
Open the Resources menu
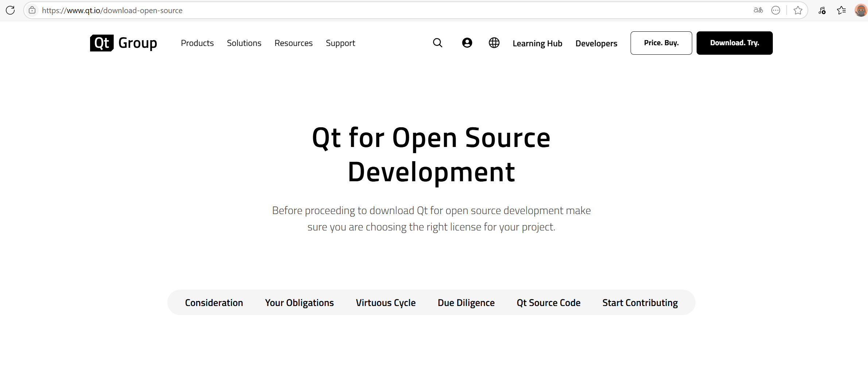(294, 43)
